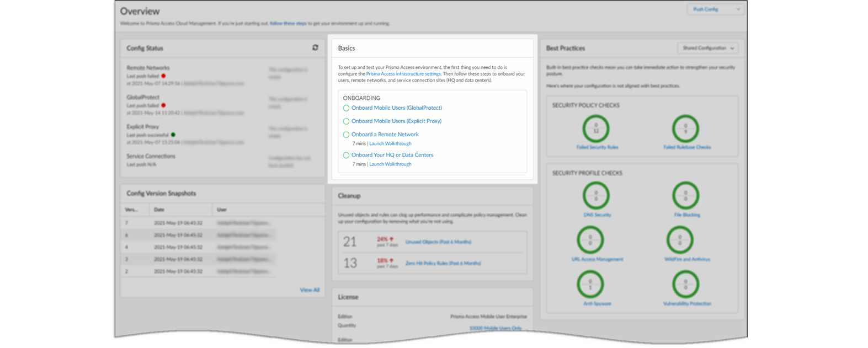Image resolution: width=868 pixels, height=348 pixels.
Task: Click the Failed Security Rules label
Action: (597, 147)
